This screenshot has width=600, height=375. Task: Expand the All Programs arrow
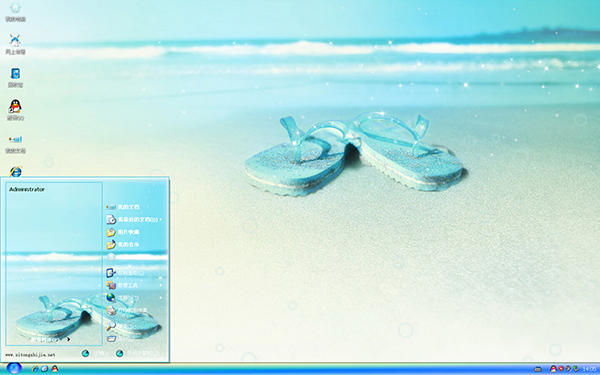68,339
